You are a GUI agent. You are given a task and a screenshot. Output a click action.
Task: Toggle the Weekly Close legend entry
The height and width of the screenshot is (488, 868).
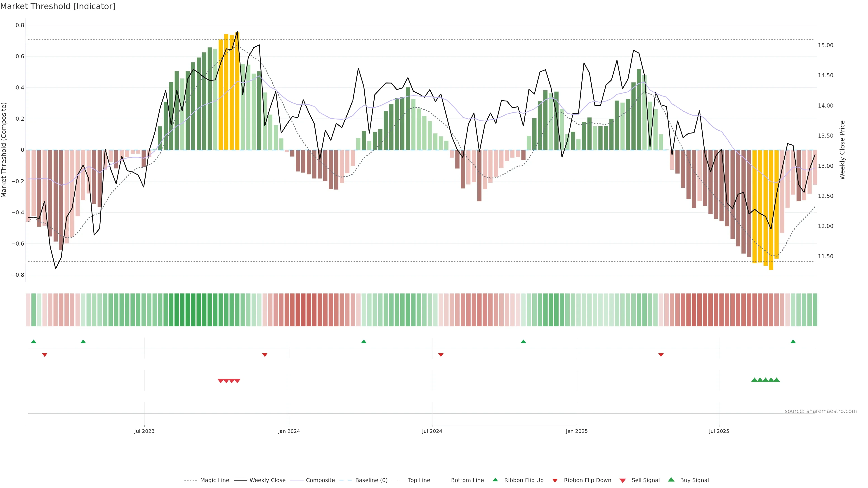point(267,480)
